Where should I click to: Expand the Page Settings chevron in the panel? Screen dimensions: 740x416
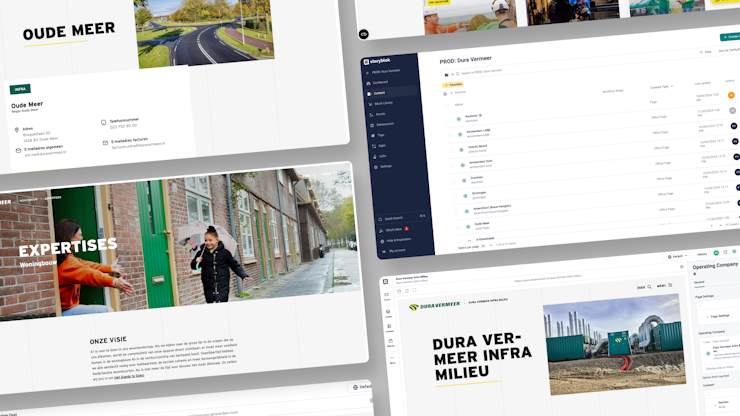(x=707, y=317)
